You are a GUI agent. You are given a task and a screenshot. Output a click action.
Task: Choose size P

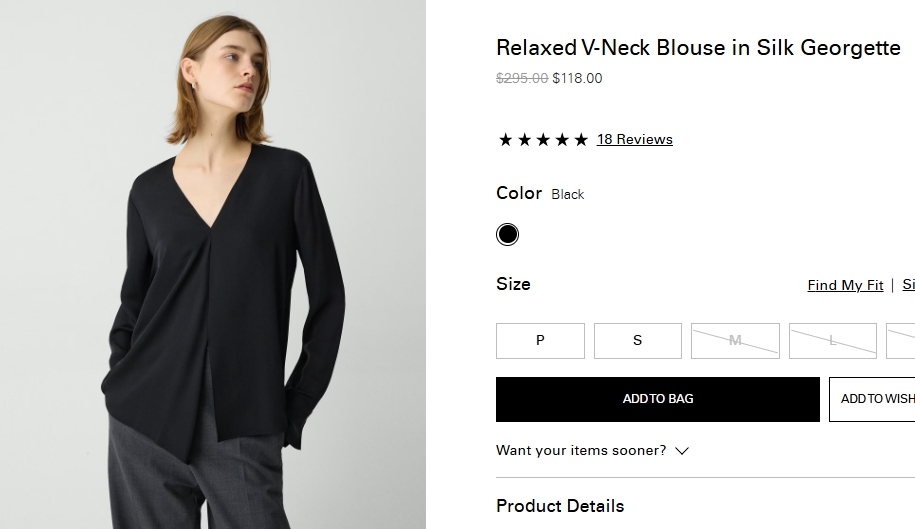pyautogui.click(x=540, y=341)
